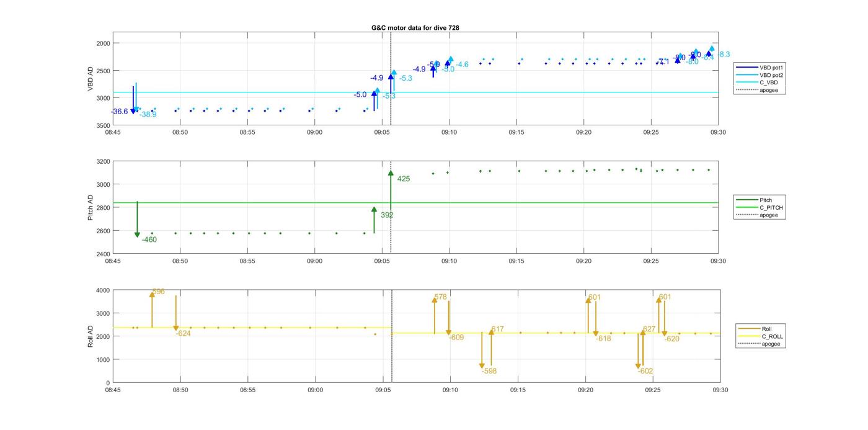Click the '-618' roll data label

click(603, 339)
